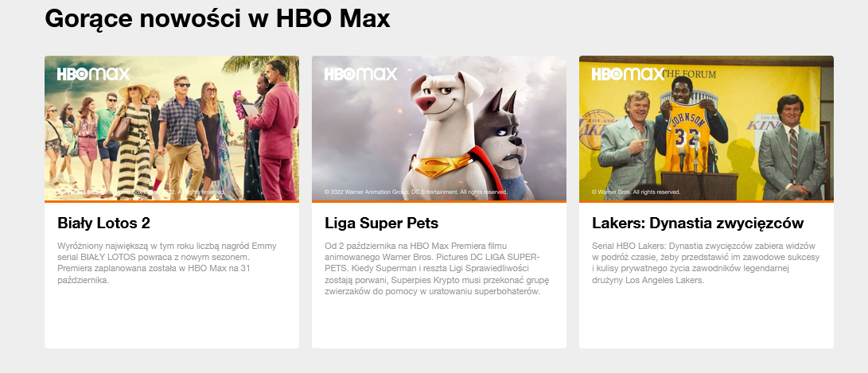Viewport: 868px width, 373px height.
Task: Select the Liga Super Pets title
Action: coord(381,223)
